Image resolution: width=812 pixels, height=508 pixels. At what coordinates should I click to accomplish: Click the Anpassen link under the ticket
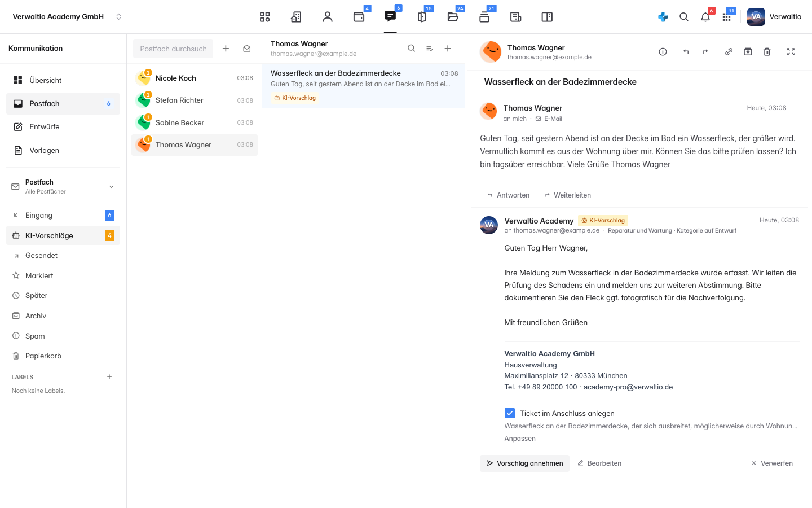tap(520, 439)
